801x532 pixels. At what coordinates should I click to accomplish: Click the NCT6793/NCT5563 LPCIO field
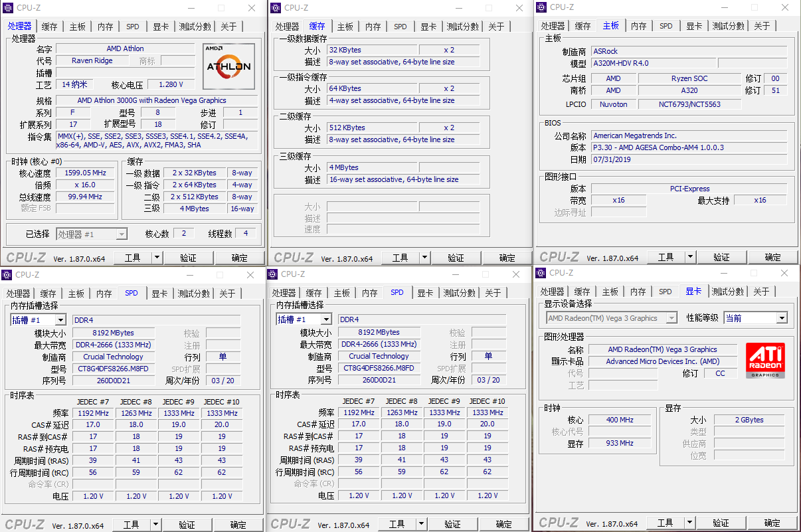[689, 104]
